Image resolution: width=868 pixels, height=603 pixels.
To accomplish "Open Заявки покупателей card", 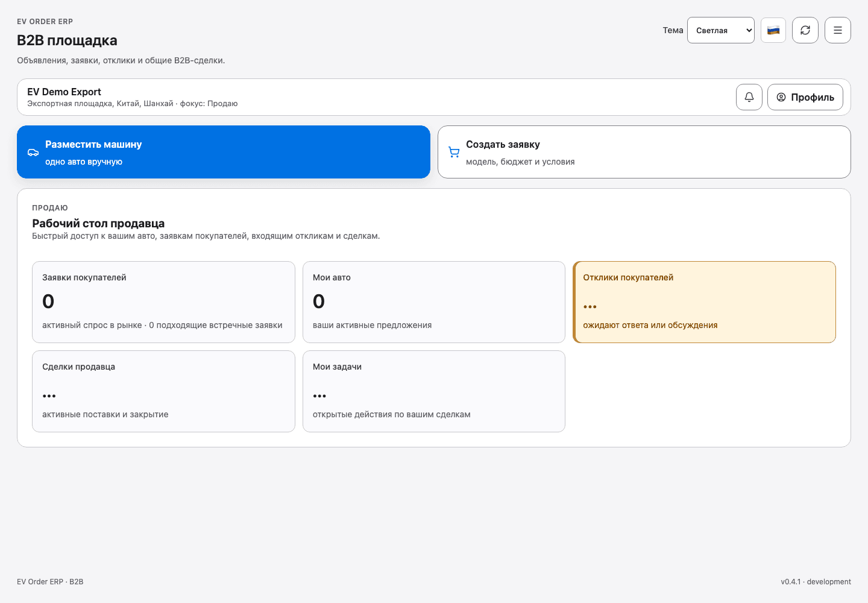I will (x=163, y=302).
